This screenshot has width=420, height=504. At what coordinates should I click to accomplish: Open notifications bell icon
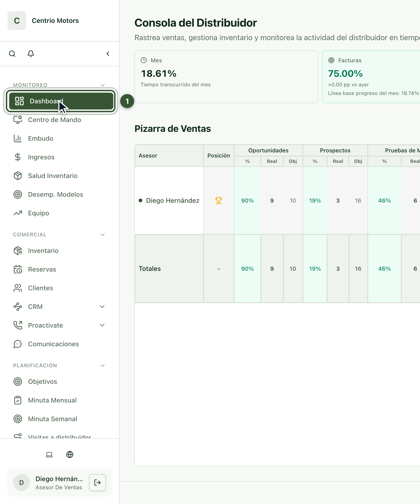pos(31,53)
